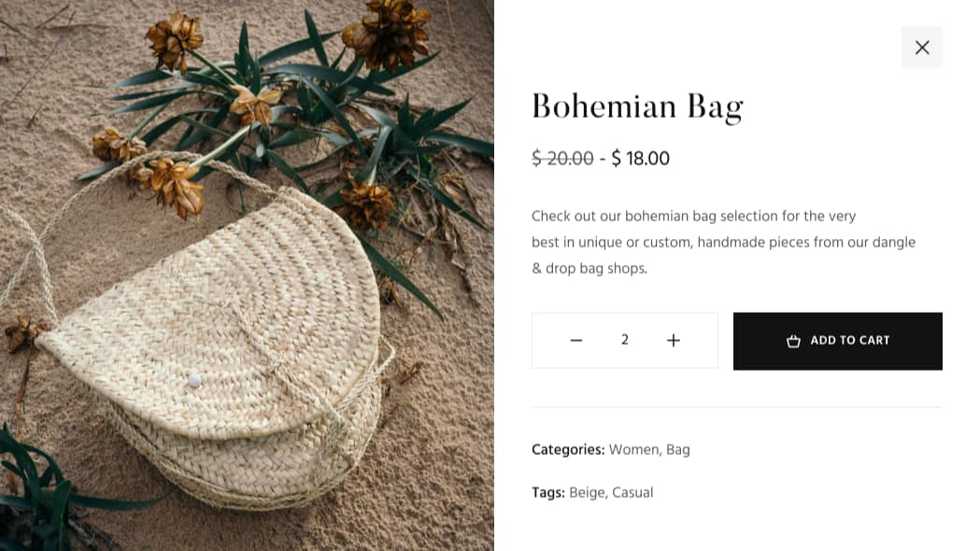The image size is (980, 551).
Task: Click the sale price $ 18.00
Action: (x=641, y=159)
